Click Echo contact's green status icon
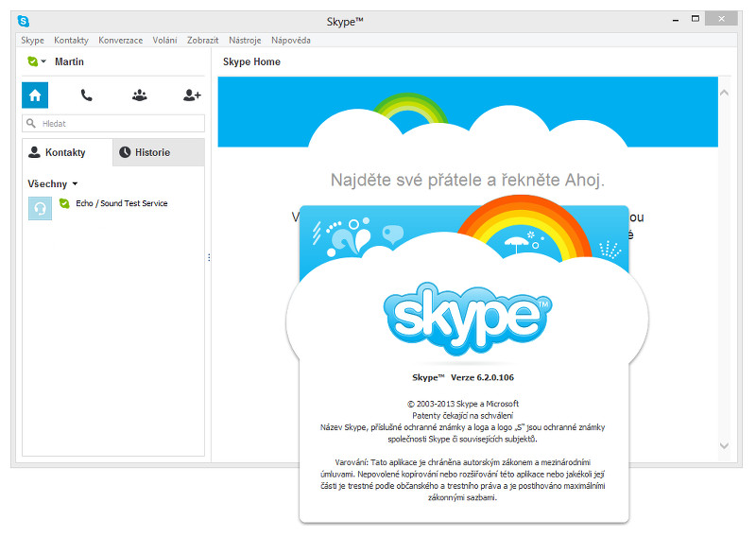The image size is (756, 537). (64, 203)
